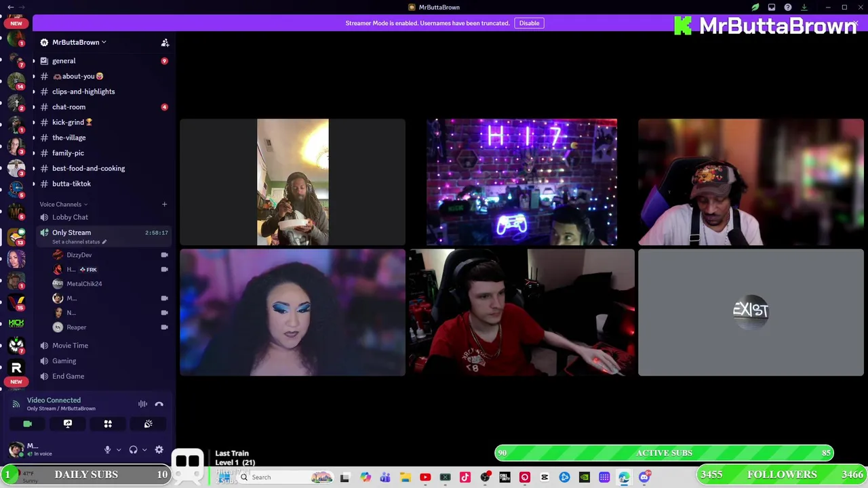Viewport: 868px width, 488px height.
Task: Click the Windows taskbar Search box
Action: 285,477
